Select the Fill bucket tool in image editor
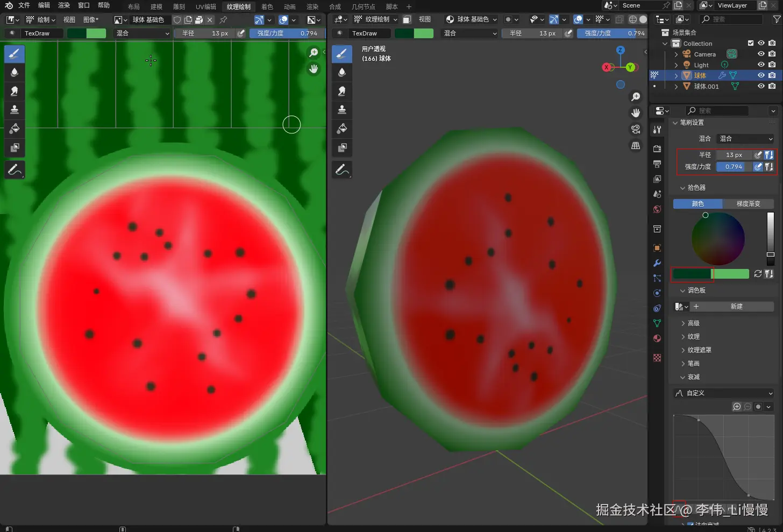 [x=15, y=129]
